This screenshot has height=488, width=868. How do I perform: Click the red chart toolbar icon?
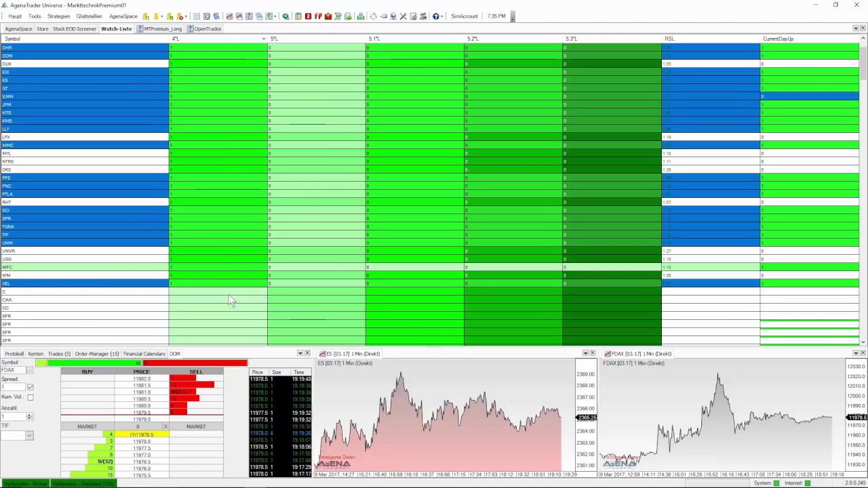tap(229, 16)
